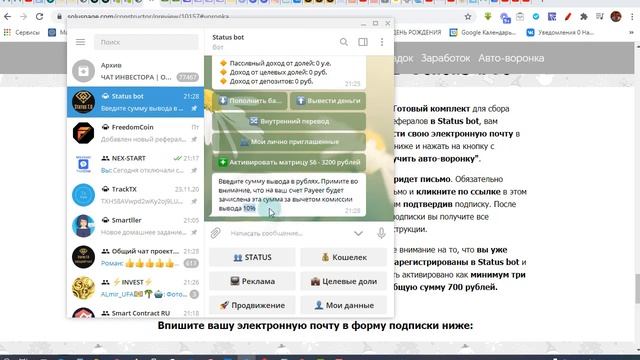Open the Сервисы apps shortcut in bookmarks bar

(22, 32)
